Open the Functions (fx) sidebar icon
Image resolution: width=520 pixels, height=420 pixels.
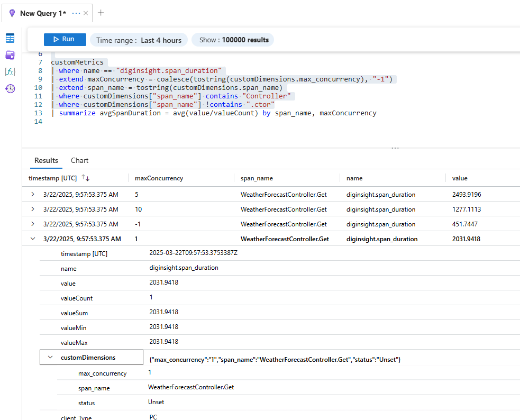pos(10,72)
